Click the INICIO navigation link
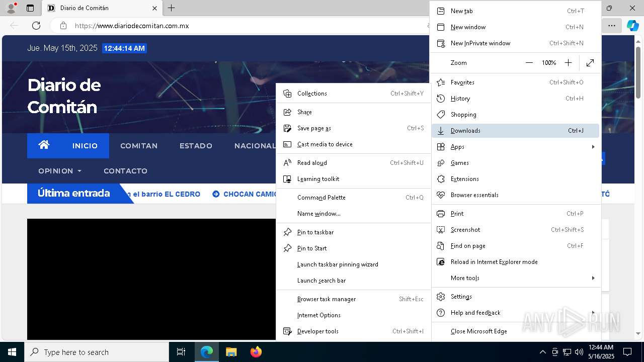This screenshot has width=644, height=362. (85, 146)
